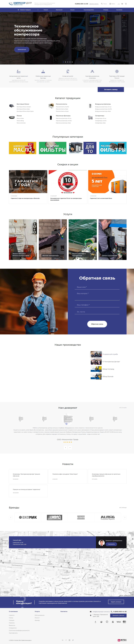Open Производители menu item

coord(89,10)
